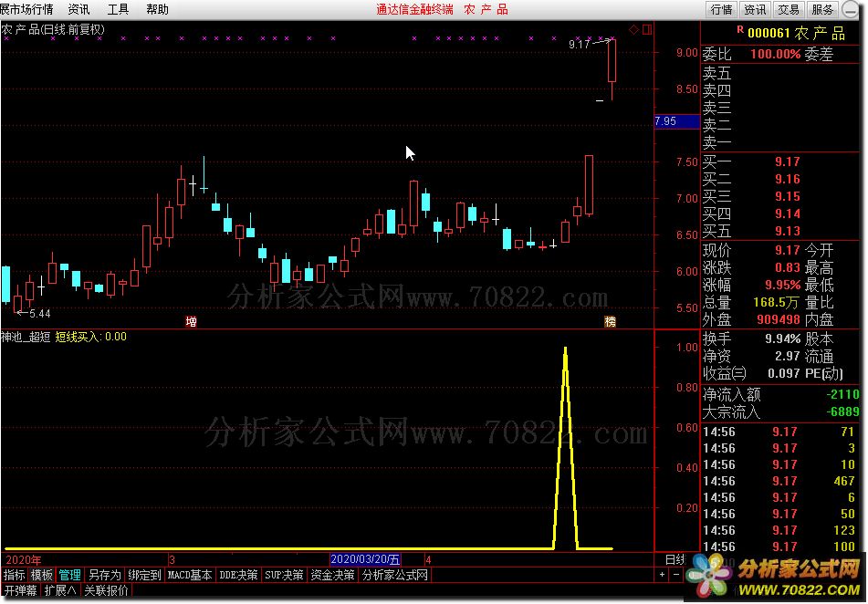
Task: Click the 榜 marker under the latest candle
Action: tap(610, 322)
